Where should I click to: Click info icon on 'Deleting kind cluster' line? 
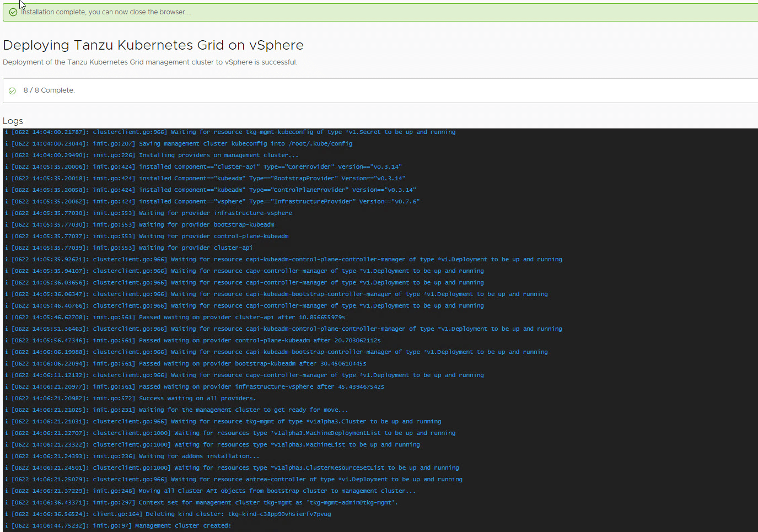click(x=7, y=514)
